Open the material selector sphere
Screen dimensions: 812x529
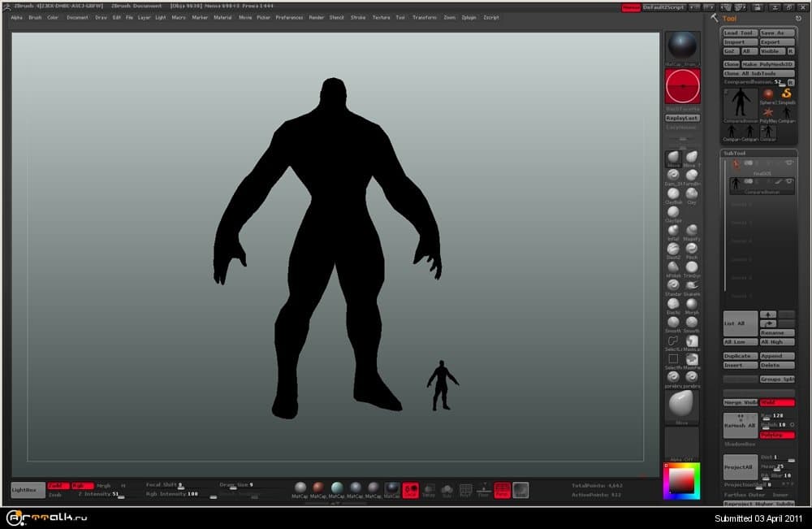(x=682, y=46)
